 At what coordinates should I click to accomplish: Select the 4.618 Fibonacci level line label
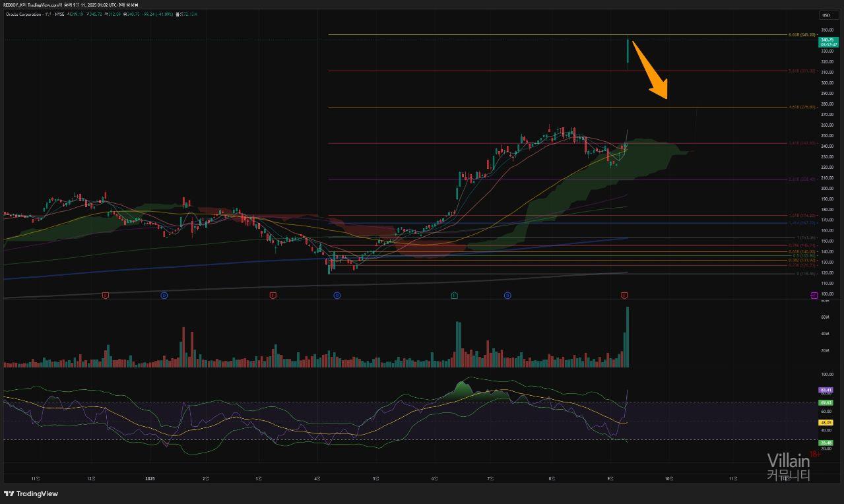pos(802,107)
